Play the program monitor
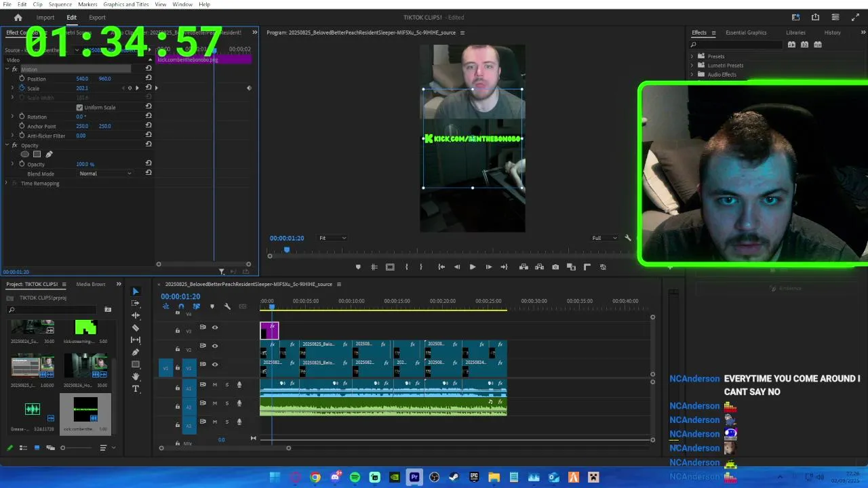 (x=473, y=267)
